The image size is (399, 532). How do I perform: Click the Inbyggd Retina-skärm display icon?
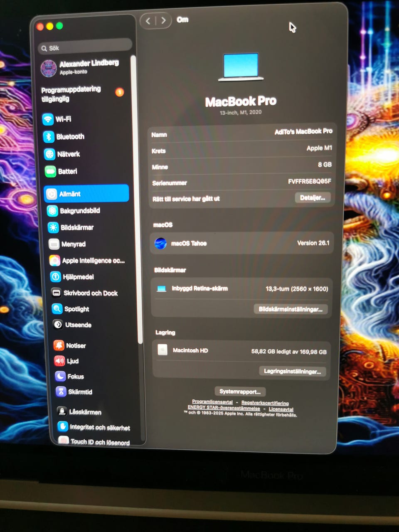coord(161,289)
